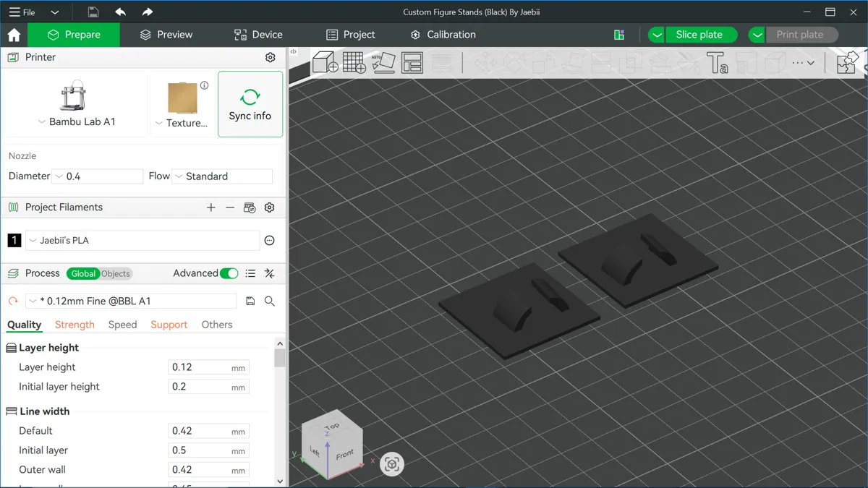Open the Print plate dropdown arrow

click(757, 35)
